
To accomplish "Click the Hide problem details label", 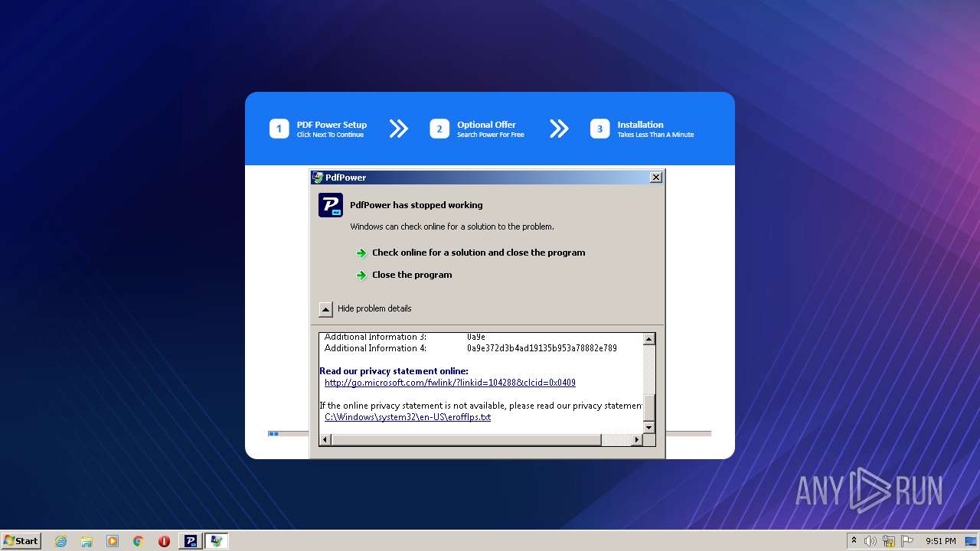I will [374, 308].
